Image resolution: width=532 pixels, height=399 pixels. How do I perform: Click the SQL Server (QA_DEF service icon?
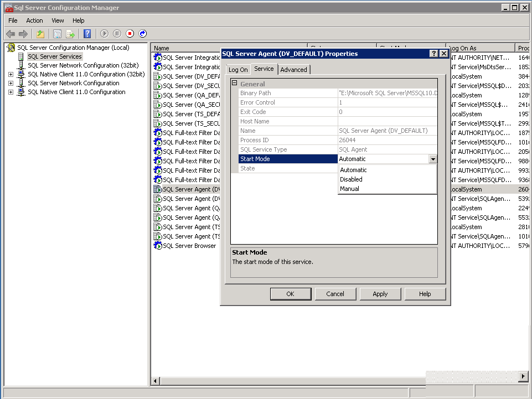158,95
